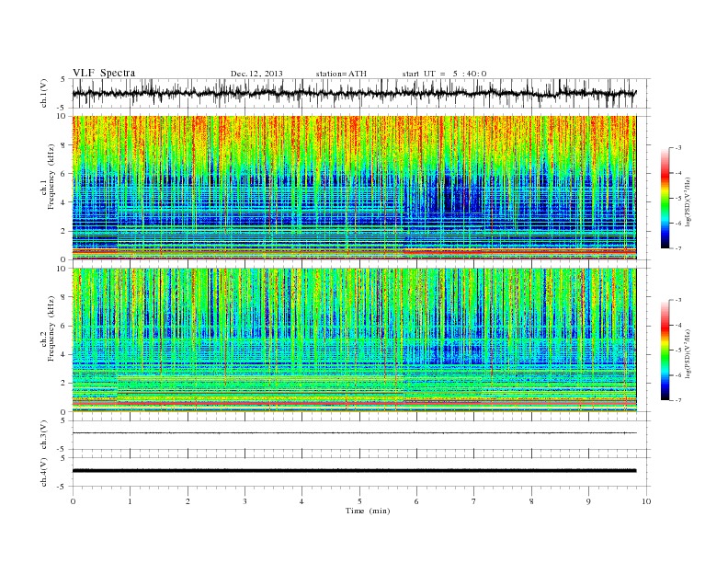Image resolution: width=728 pixels, height=563 pixels.
Task: Click the lower color bar beside ch.2 spectrogram
Action: 665,350
